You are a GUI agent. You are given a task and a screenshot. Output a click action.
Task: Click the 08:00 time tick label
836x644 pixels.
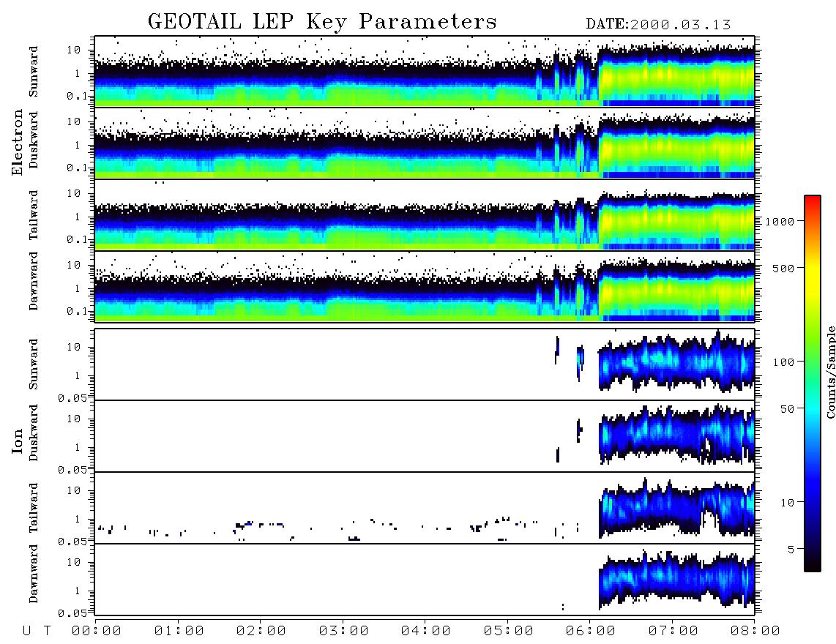point(755,631)
